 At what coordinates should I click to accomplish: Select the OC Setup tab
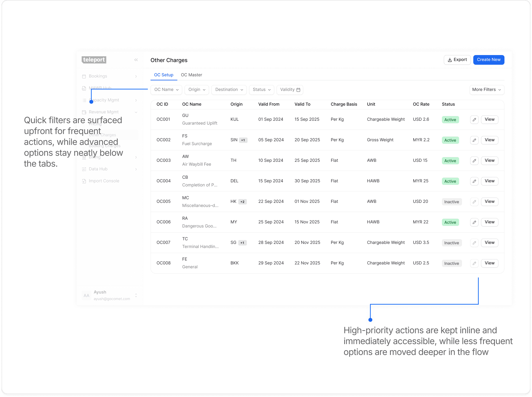point(164,75)
